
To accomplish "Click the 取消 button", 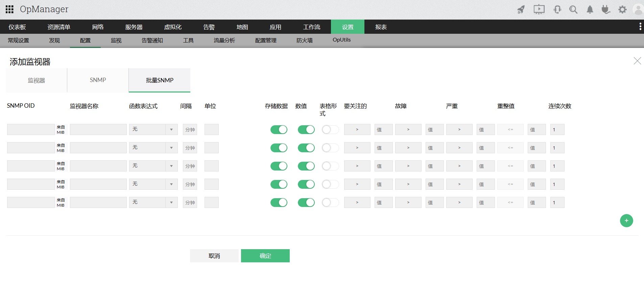I will [214, 256].
